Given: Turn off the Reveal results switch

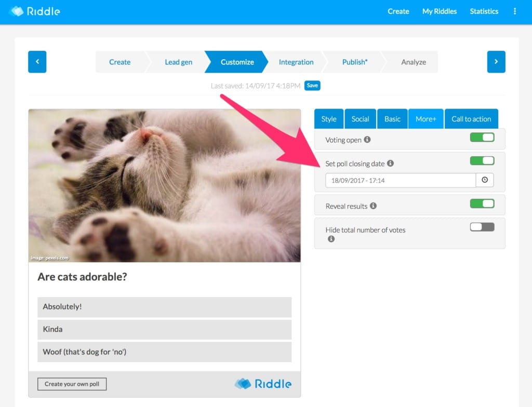Looking at the screenshot, I should point(482,203).
